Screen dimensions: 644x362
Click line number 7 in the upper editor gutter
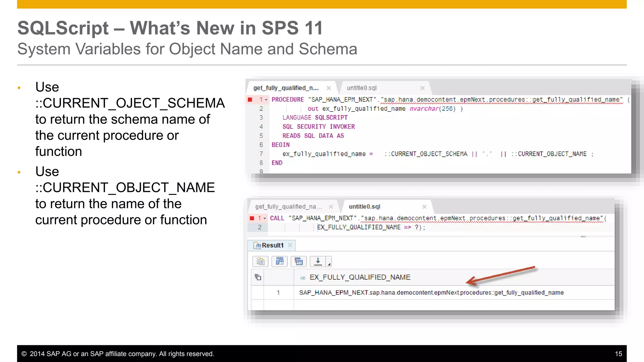tap(261, 154)
